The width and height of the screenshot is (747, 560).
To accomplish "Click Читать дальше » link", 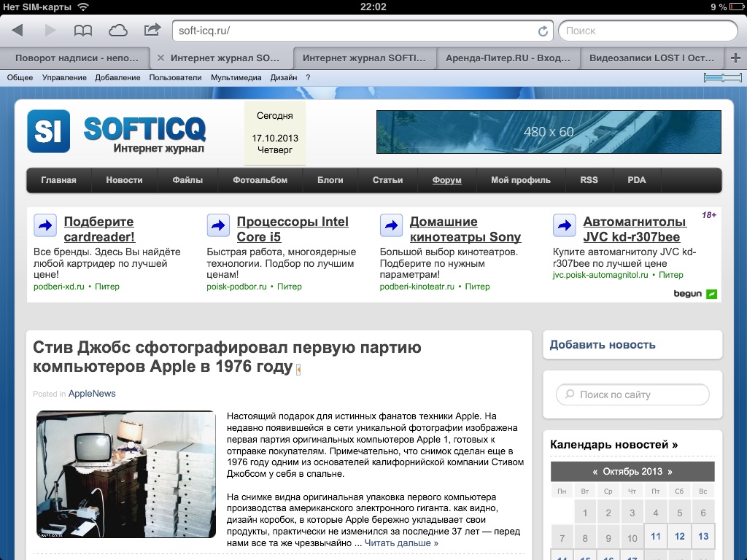I will (401, 543).
